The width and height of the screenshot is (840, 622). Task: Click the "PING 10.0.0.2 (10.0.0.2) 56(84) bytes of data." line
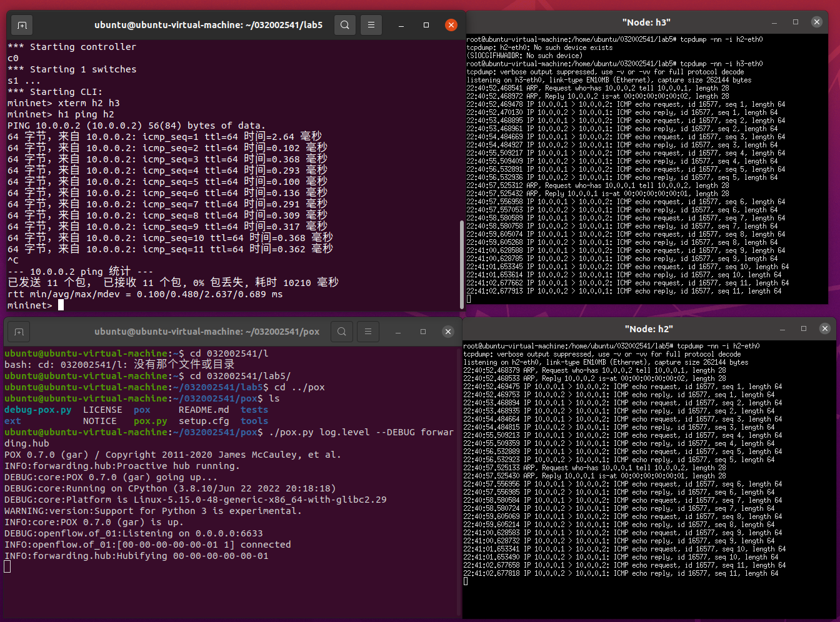(136, 126)
